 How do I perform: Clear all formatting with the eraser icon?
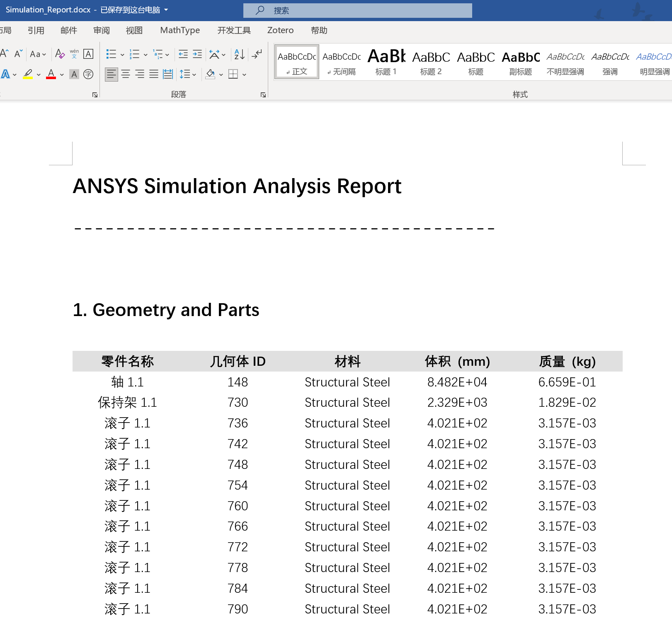tap(60, 54)
